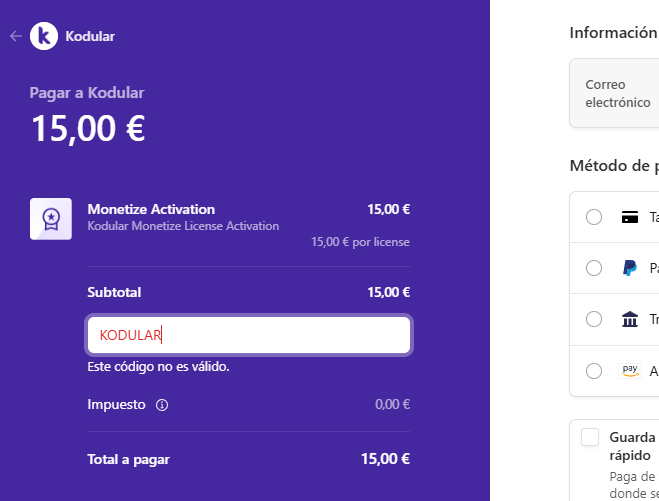Image resolution: width=659 pixels, height=501 pixels.
Task: Tick the Guarda information checkbox
Action: [590, 437]
